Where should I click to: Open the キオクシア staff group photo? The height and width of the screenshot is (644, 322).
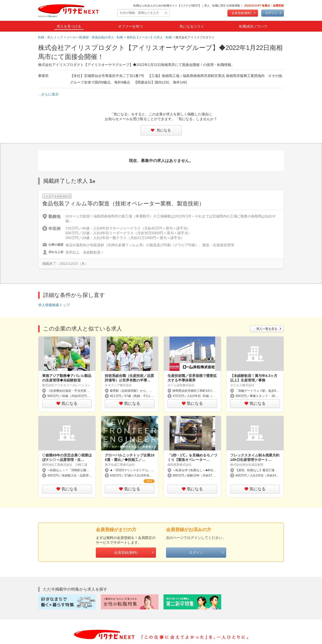pyautogui.click(x=130, y=354)
